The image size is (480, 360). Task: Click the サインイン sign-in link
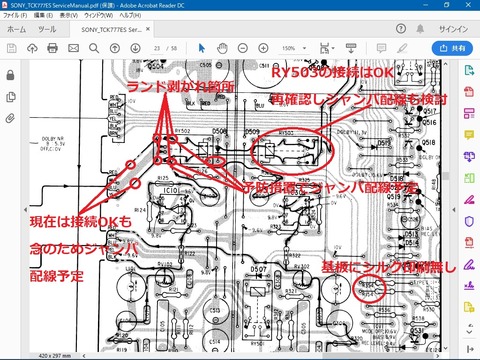pyautogui.click(x=453, y=29)
